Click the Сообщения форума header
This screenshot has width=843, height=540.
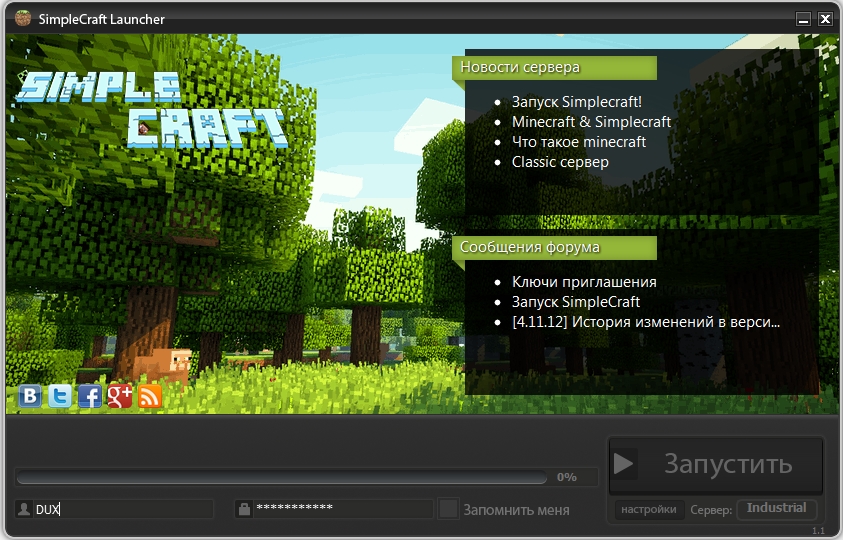tap(554, 248)
